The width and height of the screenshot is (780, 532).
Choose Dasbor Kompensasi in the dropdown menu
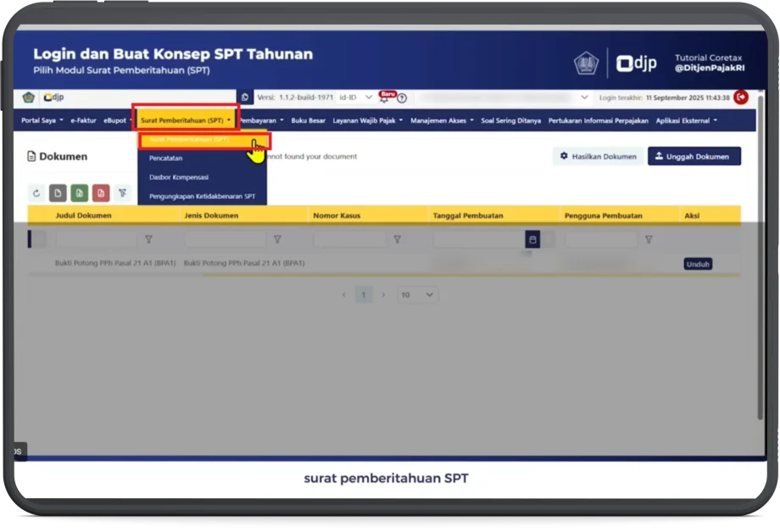tap(179, 177)
